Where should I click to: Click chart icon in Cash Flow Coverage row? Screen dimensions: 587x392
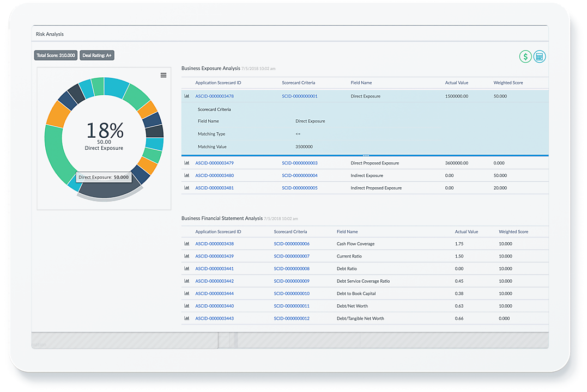click(x=187, y=244)
